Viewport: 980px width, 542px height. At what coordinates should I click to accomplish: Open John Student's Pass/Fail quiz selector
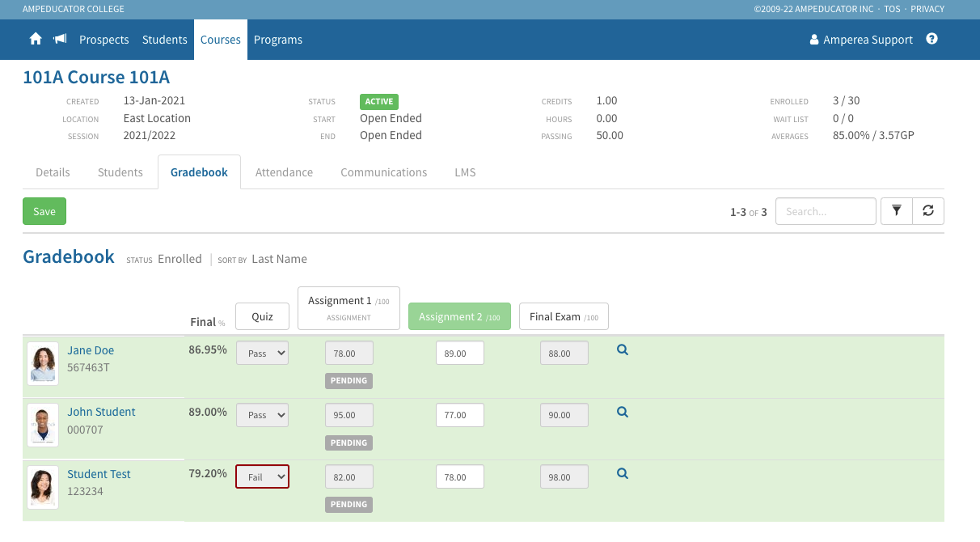tap(262, 415)
